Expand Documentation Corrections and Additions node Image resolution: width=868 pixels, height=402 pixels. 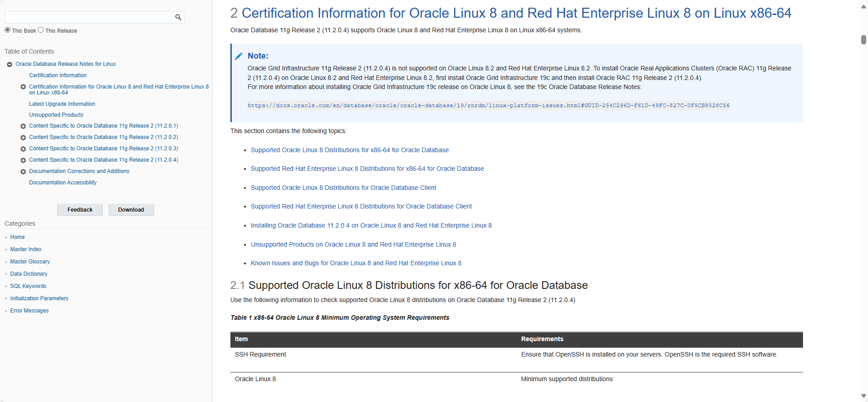[23, 172]
